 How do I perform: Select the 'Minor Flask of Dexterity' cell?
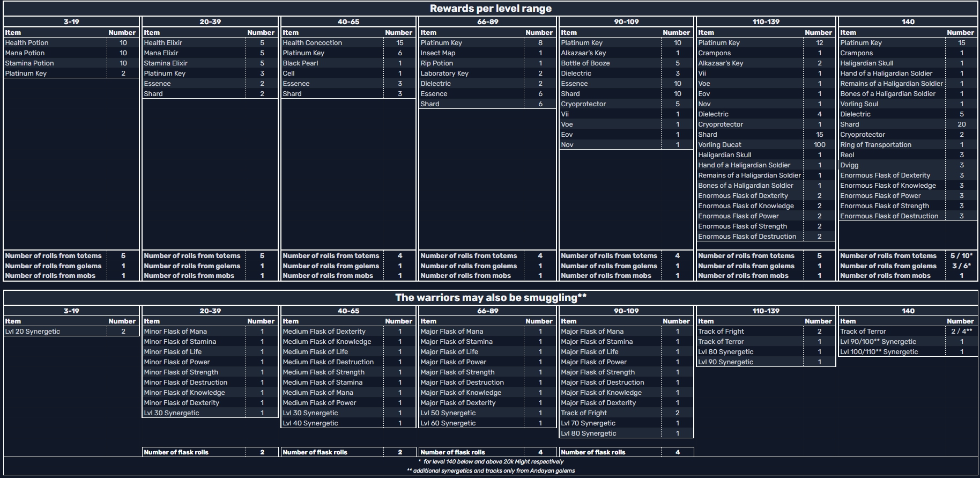[x=194, y=403]
